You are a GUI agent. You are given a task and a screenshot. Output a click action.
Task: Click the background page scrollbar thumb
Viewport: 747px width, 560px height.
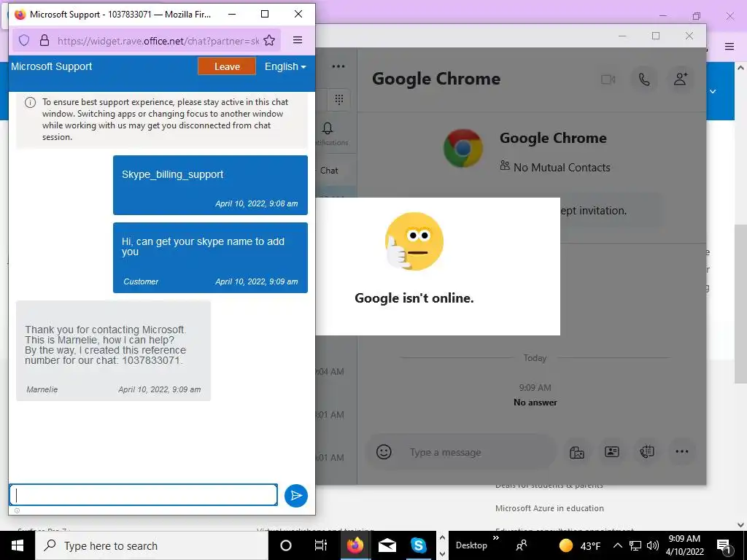tap(741, 303)
